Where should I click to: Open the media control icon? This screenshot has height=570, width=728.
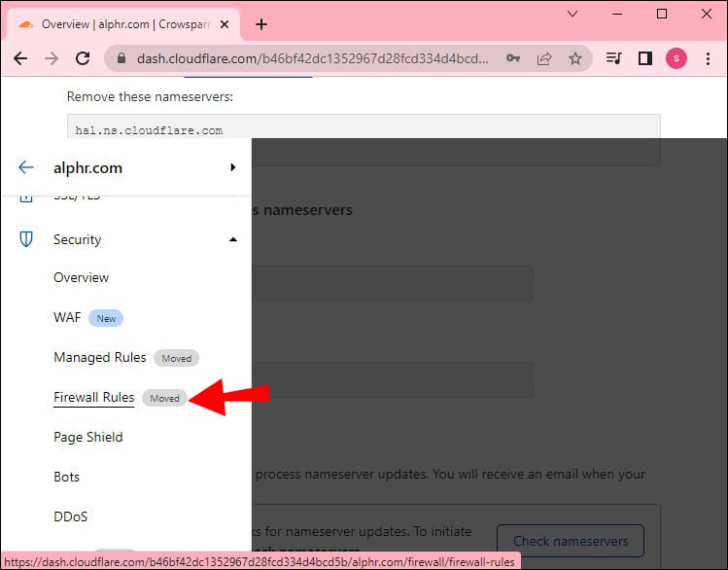coord(613,58)
